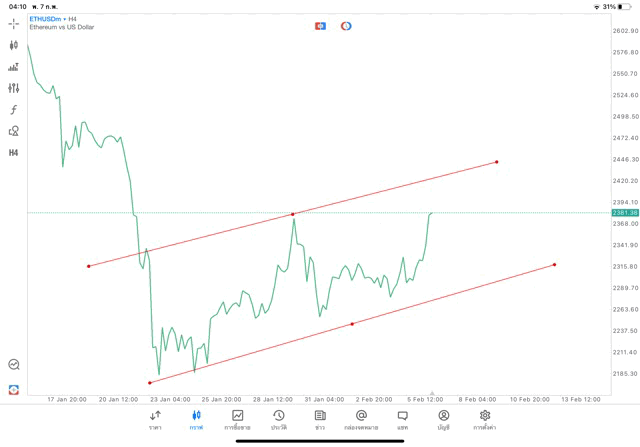
Task: Select the upper red trendline's right endpoint
Action: pos(497,162)
